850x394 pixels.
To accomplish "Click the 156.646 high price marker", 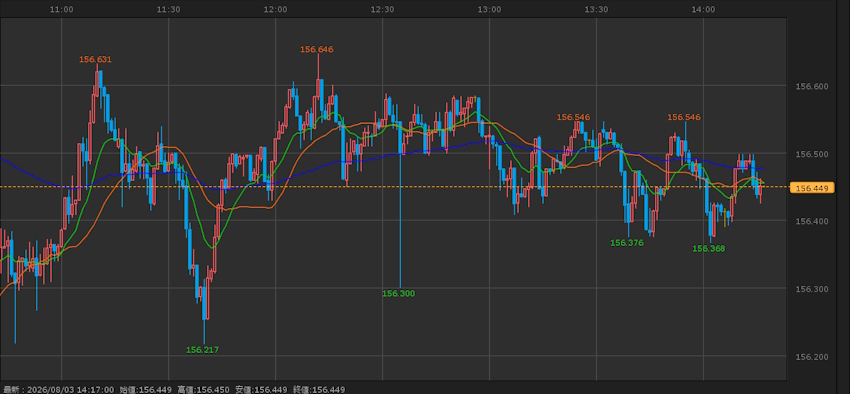I will (317, 49).
